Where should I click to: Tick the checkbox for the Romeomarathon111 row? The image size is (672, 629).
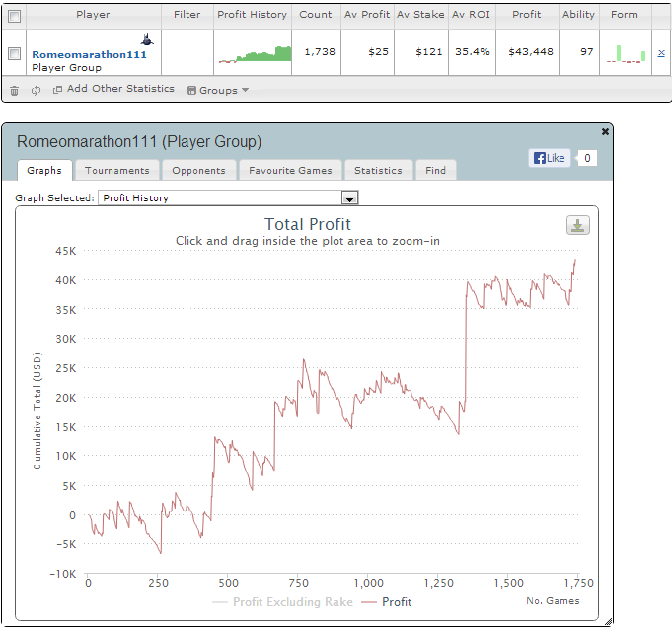point(14,53)
